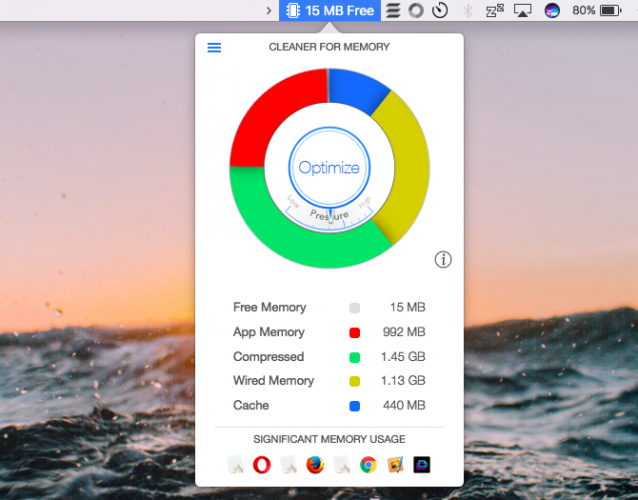The width and height of the screenshot is (638, 500).
Task: Open the blue hamburger menu icon
Action: (214, 48)
